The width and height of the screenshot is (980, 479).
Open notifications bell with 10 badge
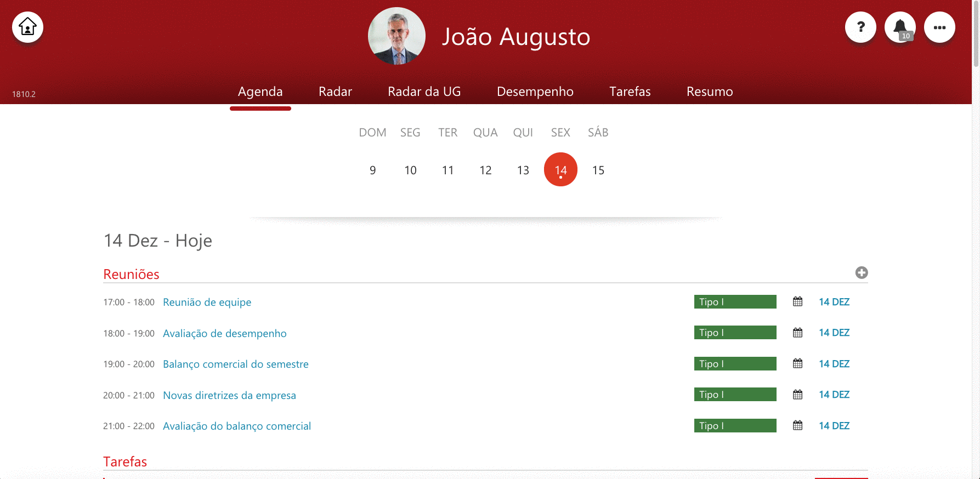(900, 27)
